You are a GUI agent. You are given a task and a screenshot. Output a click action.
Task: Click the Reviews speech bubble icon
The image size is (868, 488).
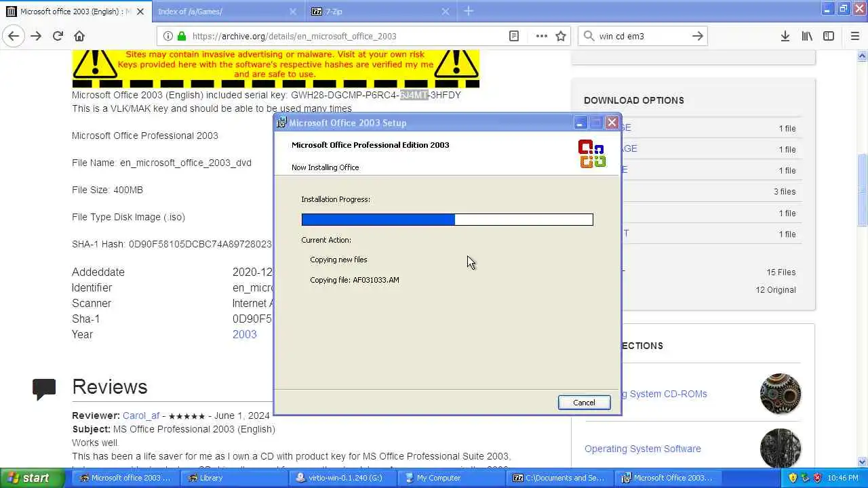[x=44, y=388]
